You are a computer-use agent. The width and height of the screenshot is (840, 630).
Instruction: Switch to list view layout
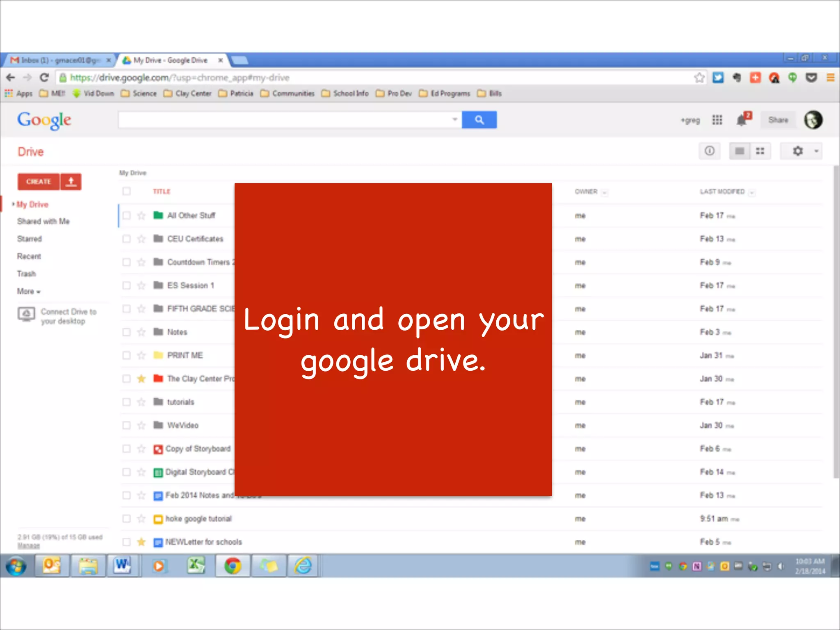coord(740,151)
